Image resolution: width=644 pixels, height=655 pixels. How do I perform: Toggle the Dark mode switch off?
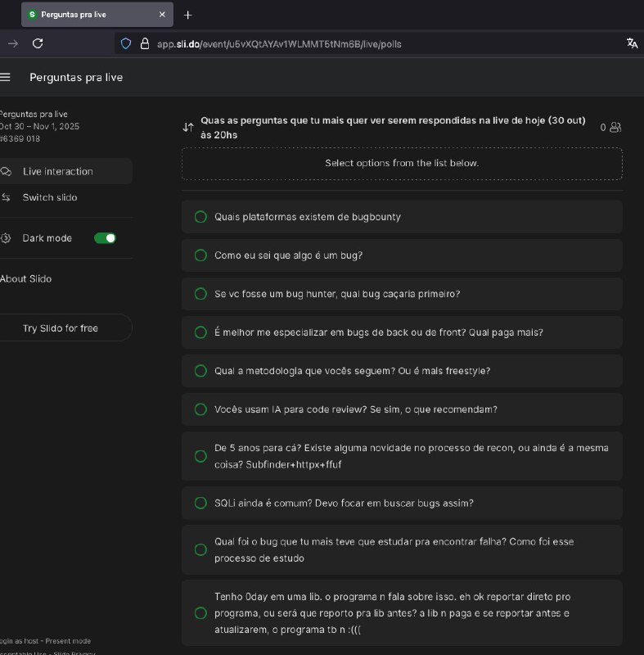click(105, 238)
